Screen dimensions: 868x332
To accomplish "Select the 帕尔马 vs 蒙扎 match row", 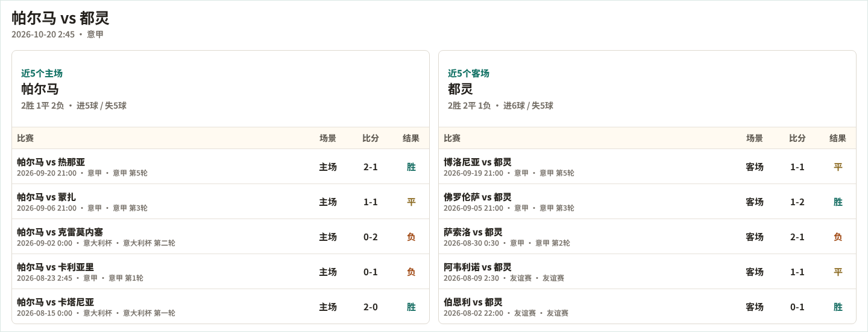I will pos(221,202).
